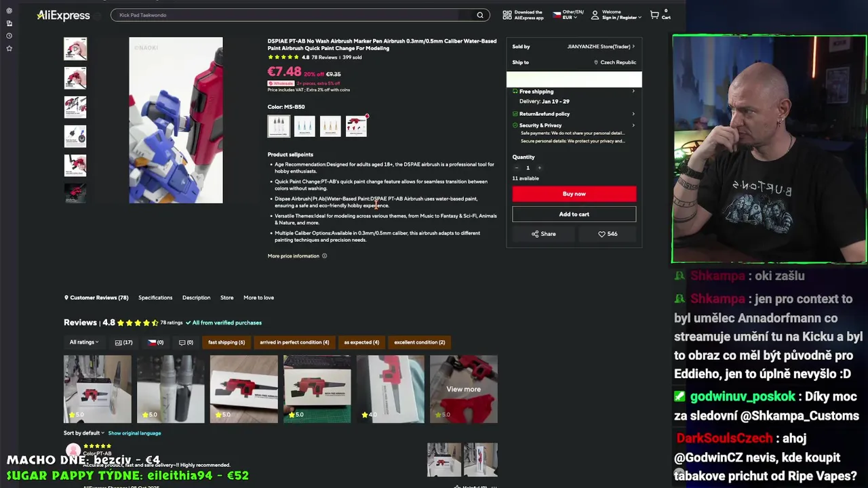
Task: Click the More price information info icon
Action: [324, 256]
